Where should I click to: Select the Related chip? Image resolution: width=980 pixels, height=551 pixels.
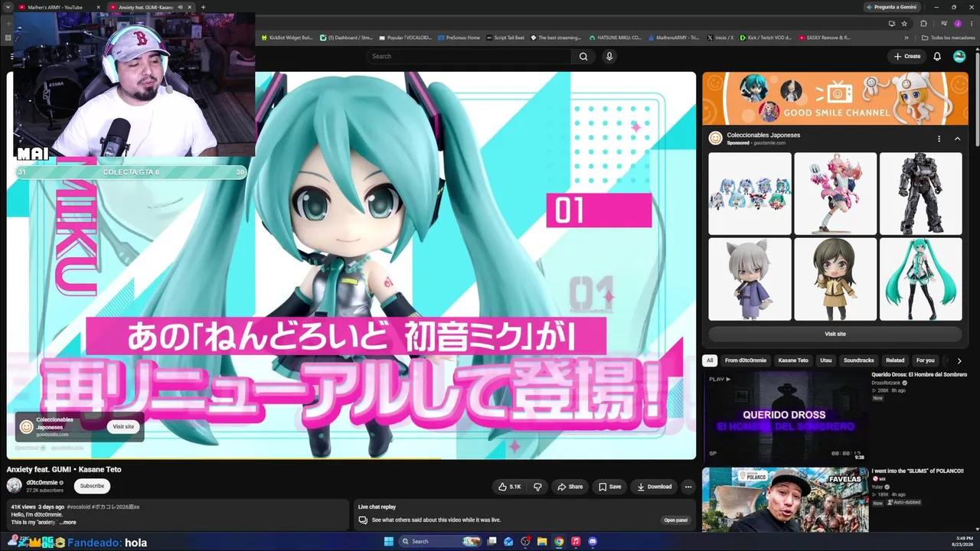pos(895,360)
